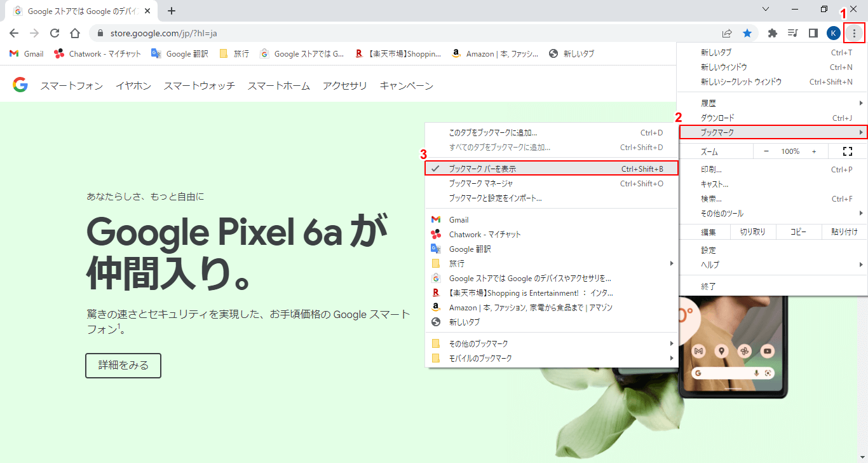This screenshot has width=868, height=463.
Task: Go to the home page icon
Action: pos(75,33)
